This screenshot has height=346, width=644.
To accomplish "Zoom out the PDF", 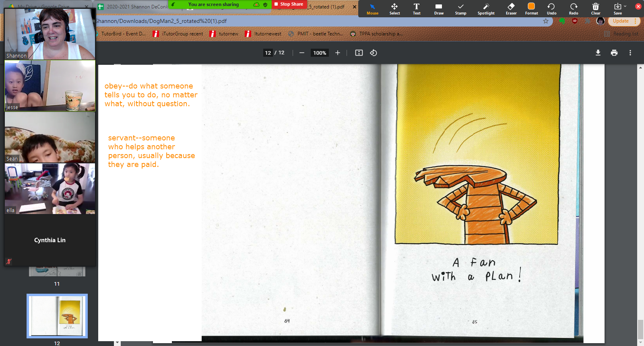I will 301,53.
